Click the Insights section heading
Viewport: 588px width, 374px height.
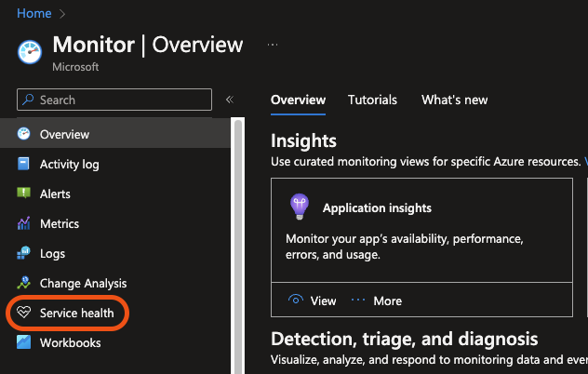coord(303,141)
